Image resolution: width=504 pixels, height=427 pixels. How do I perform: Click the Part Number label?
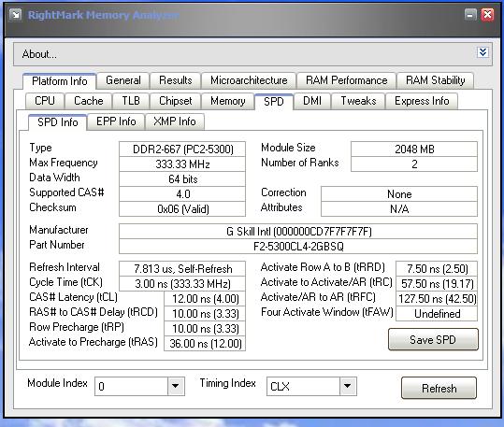point(56,245)
